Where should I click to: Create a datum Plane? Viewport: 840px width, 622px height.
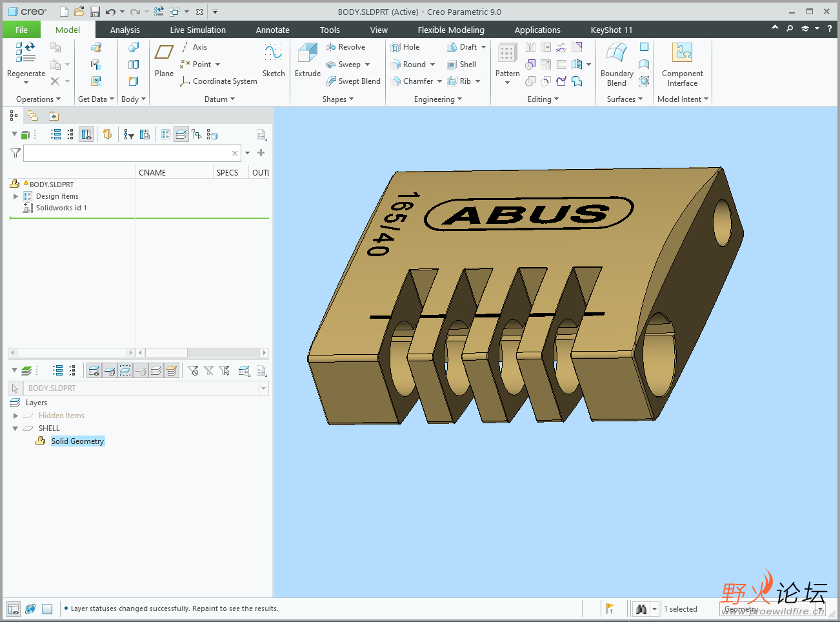(164, 59)
